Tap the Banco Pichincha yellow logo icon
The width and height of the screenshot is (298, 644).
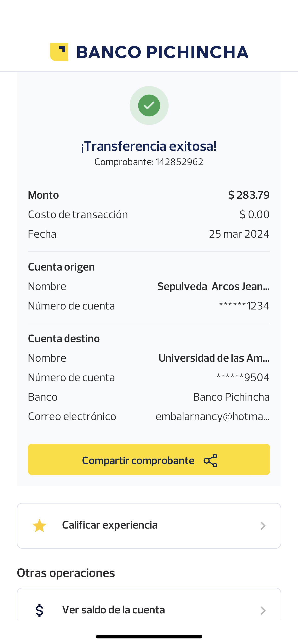click(59, 52)
